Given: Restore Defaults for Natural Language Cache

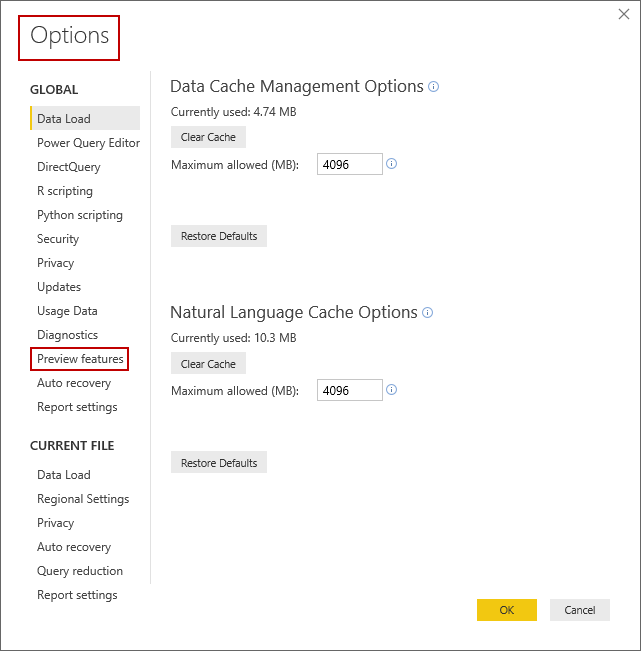Looking at the screenshot, I should coord(219,463).
